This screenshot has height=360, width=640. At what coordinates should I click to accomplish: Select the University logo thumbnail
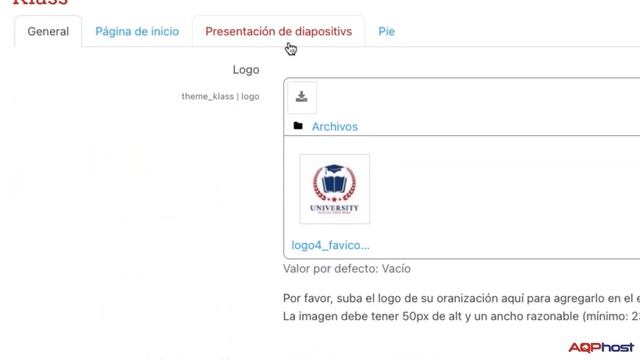point(335,189)
